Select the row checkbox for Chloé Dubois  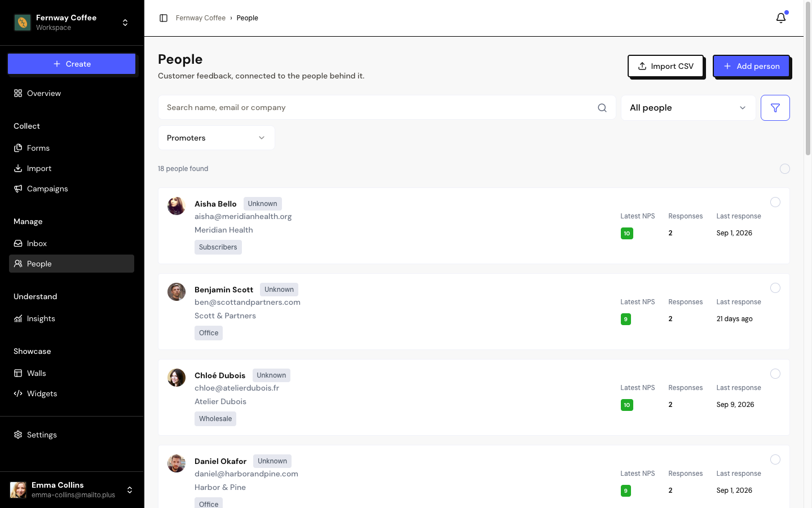[775, 374]
